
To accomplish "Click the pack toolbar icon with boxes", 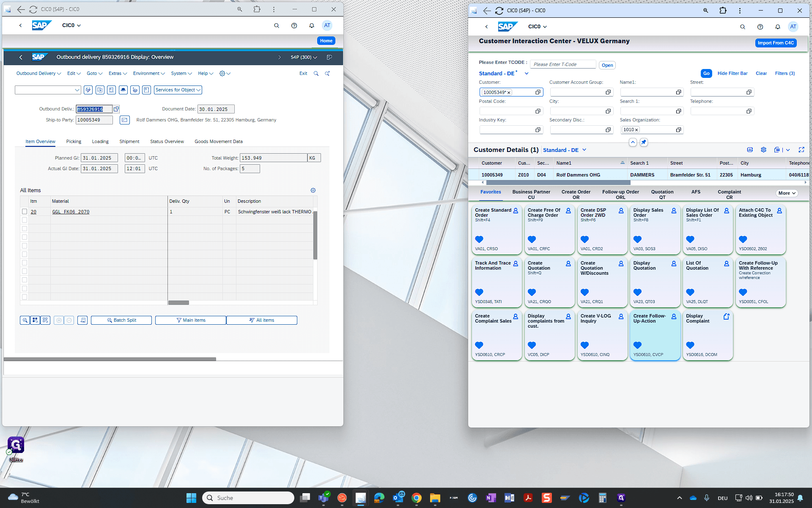I will click(x=135, y=90).
